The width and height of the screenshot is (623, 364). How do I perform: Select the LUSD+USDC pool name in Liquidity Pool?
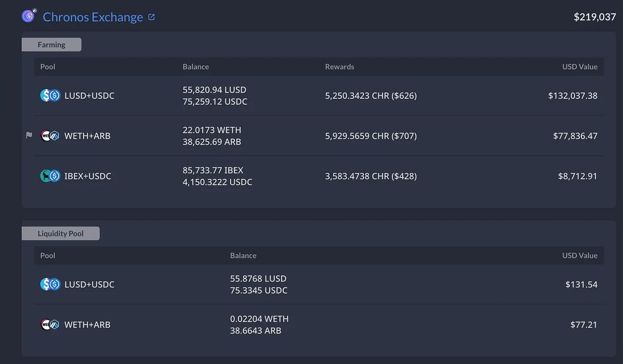click(x=89, y=285)
